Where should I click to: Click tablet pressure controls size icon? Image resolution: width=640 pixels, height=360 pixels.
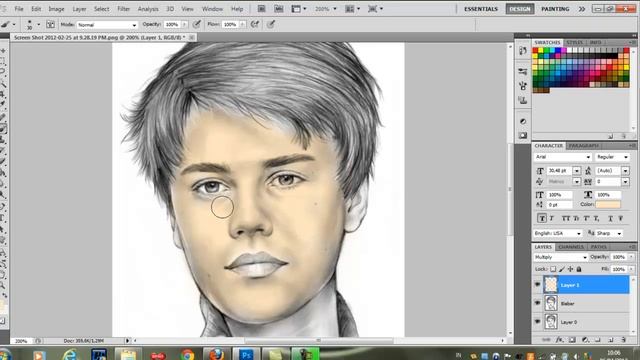coord(271,24)
